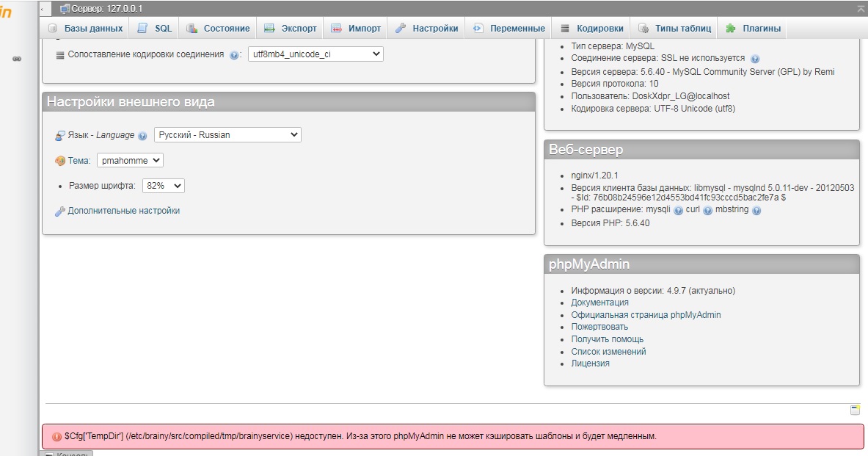Screen dimensions: 868x456
Task: Click the help icon after curl extension
Action: (708, 210)
